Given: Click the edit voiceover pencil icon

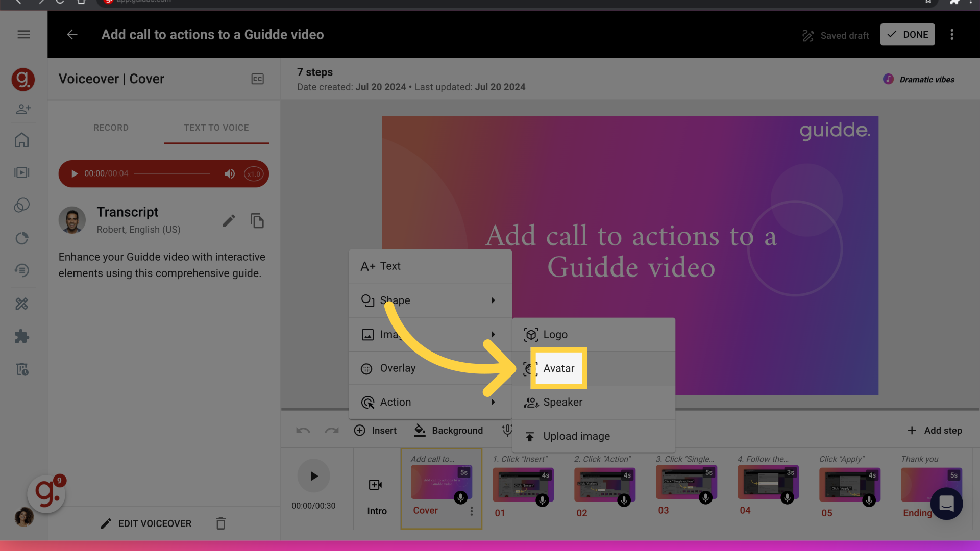Looking at the screenshot, I should pyautogui.click(x=106, y=523).
